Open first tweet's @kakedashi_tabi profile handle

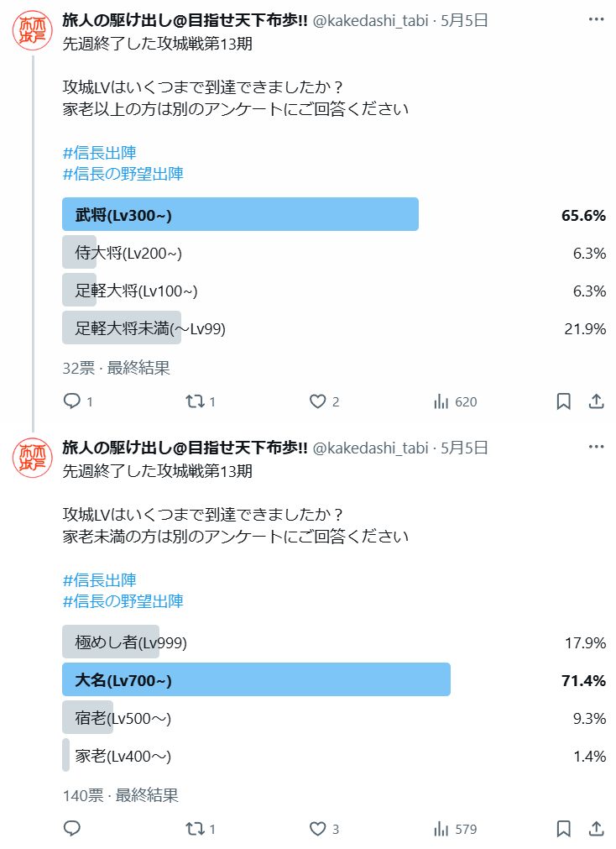[x=371, y=21]
